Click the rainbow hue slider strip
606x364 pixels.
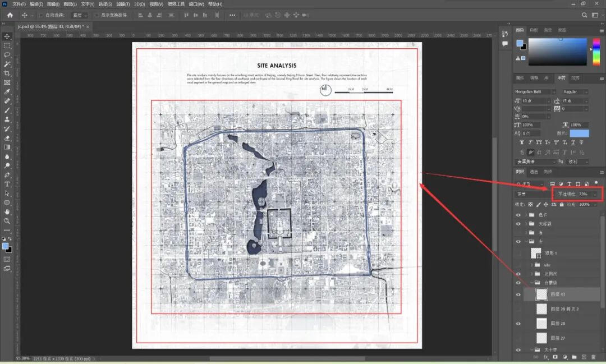596,52
